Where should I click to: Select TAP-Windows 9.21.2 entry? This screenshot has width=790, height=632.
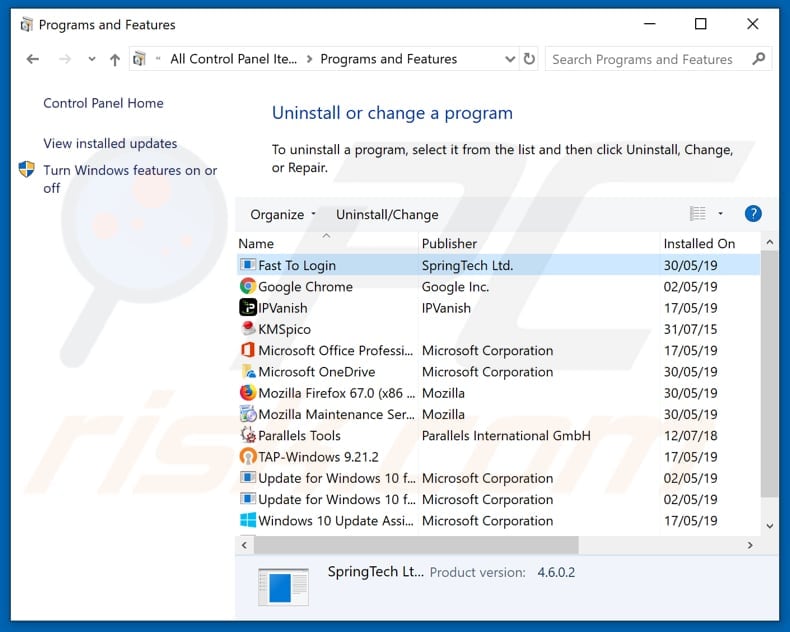point(318,457)
